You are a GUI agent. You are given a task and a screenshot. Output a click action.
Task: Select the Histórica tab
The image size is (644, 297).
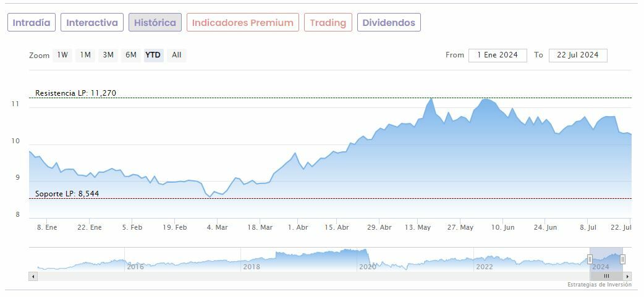(x=155, y=23)
